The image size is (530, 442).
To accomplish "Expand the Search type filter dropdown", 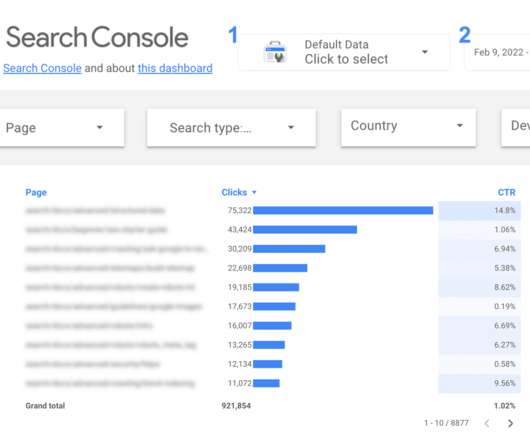I will (232, 128).
